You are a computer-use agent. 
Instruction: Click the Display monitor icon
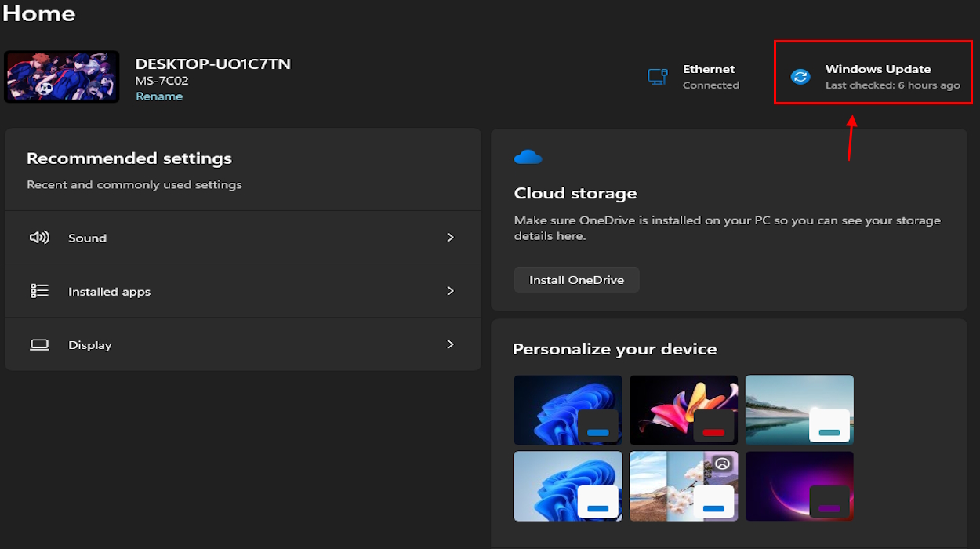point(39,345)
